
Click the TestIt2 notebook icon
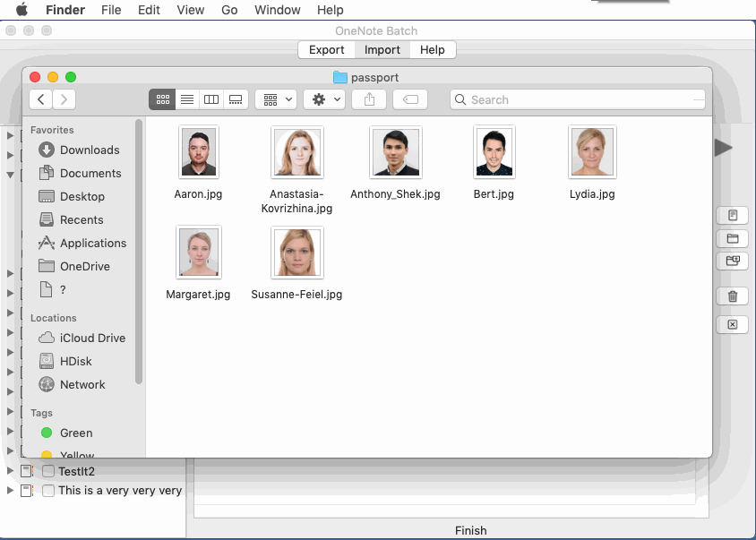coord(27,471)
